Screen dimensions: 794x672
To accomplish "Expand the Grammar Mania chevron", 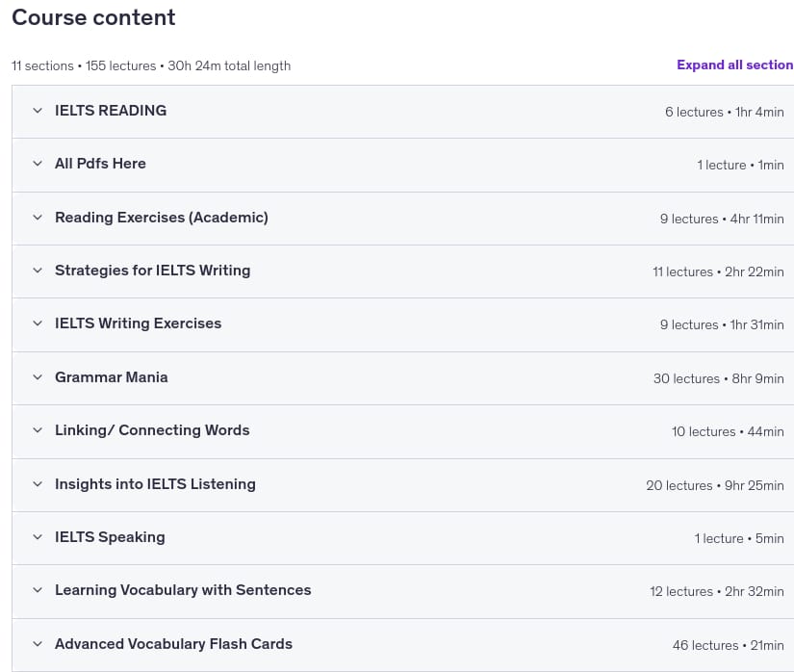I will point(38,377).
